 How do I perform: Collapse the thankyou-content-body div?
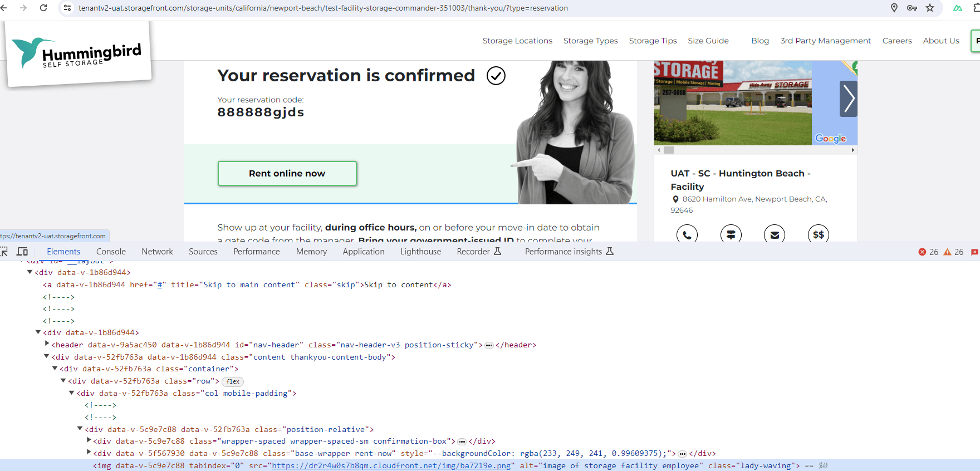click(x=46, y=356)
